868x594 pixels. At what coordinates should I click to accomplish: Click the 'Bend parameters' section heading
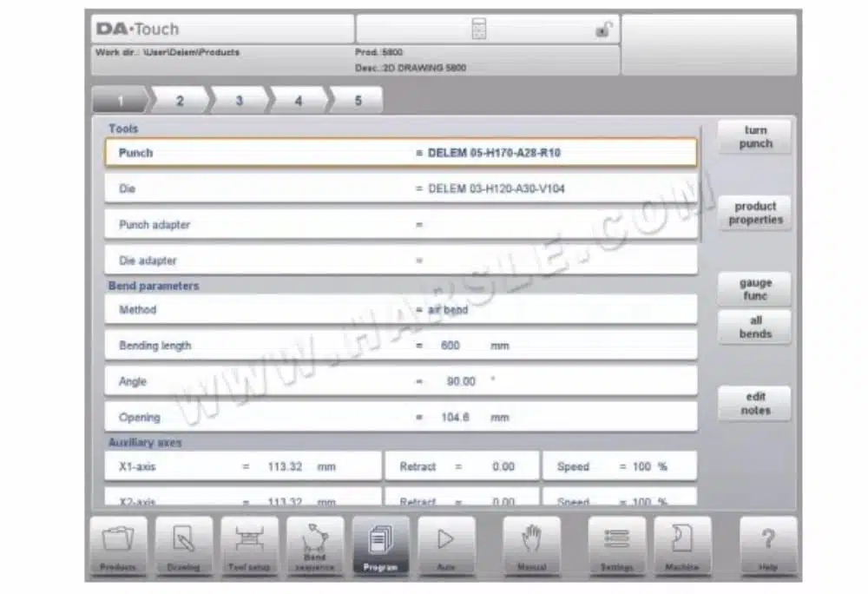(154, 286)
